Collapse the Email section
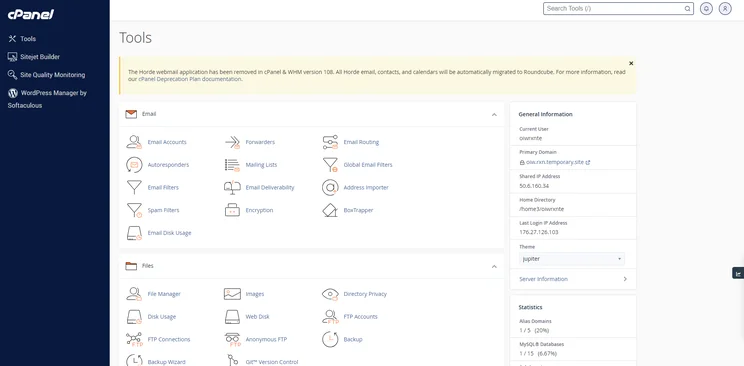Screen dimensions: 744x366 (x=494, y=114)
